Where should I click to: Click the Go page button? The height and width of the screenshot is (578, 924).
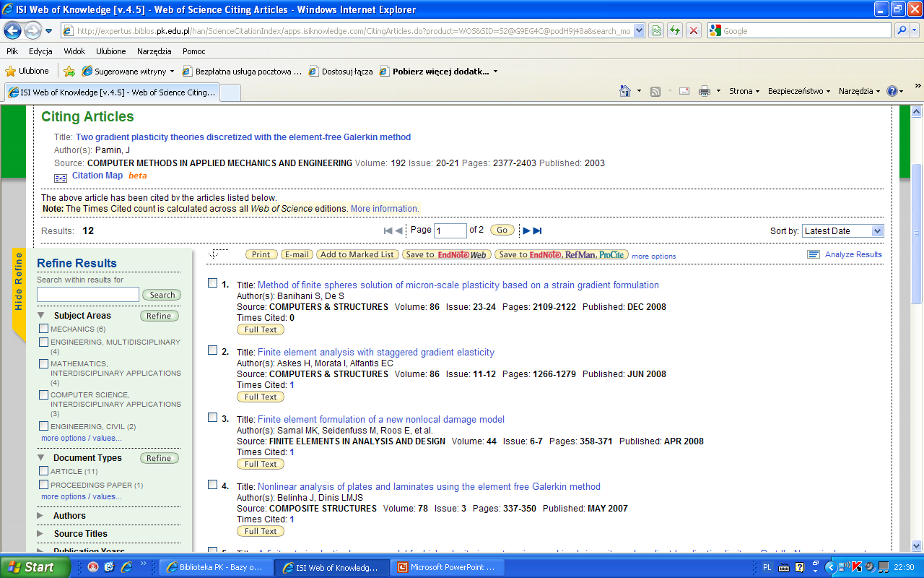coord(502,230)
